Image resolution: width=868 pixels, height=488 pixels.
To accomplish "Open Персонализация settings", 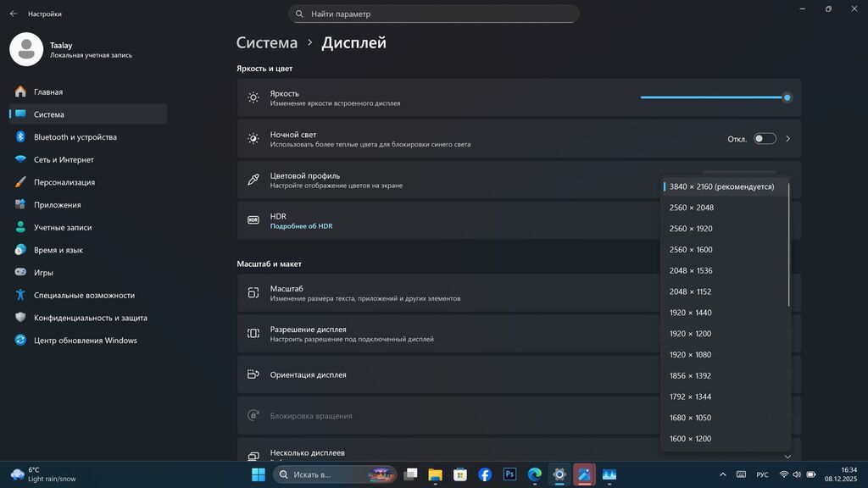I will click(88, 183).
